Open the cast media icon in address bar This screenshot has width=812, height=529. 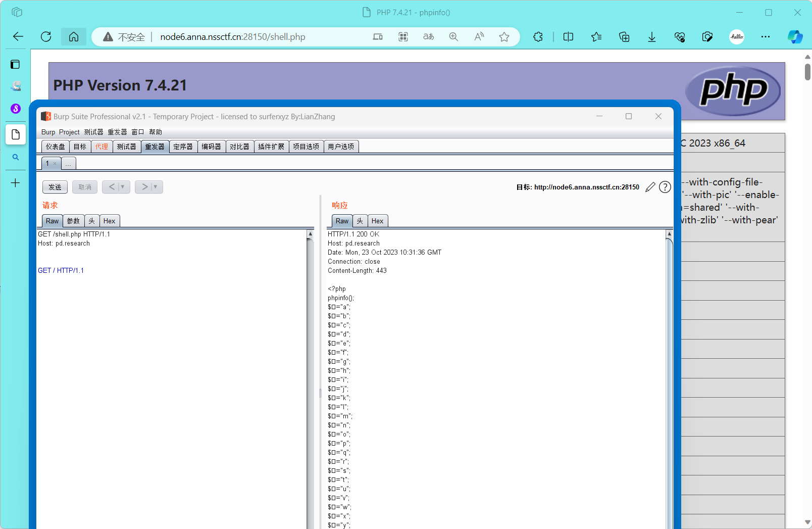pyautogui.click(x=378, y=36)
